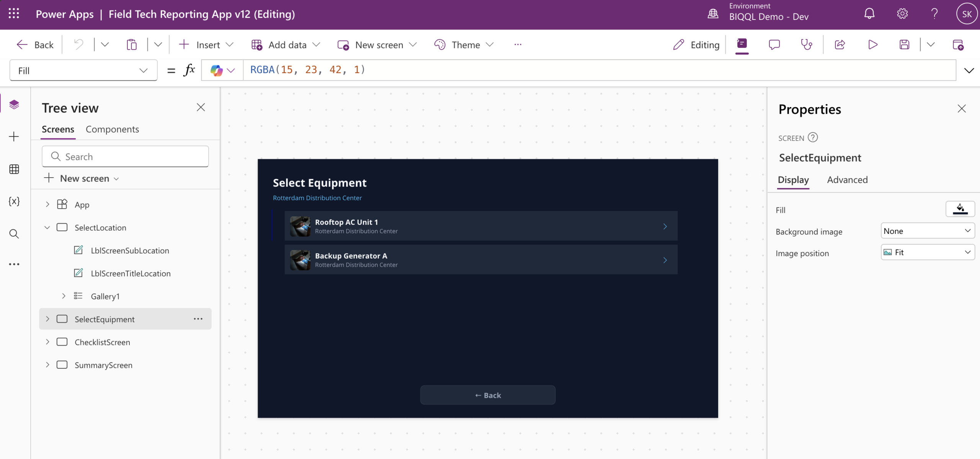Open the Theme menu

[464, 45]
